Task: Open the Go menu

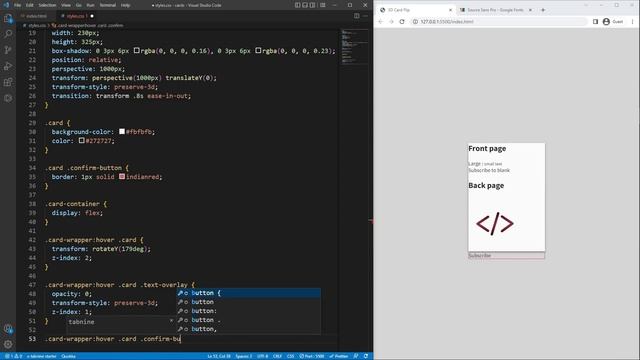Action: point(79,5)
